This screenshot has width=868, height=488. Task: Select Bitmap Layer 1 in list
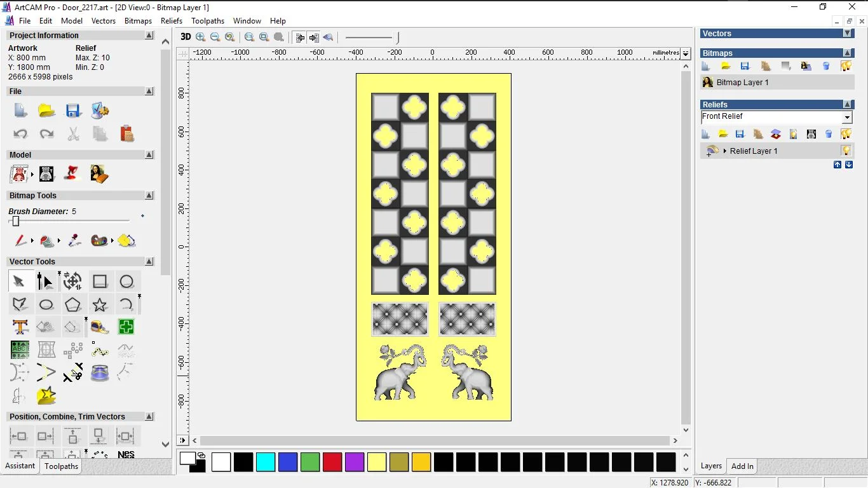tap(742, 83)
